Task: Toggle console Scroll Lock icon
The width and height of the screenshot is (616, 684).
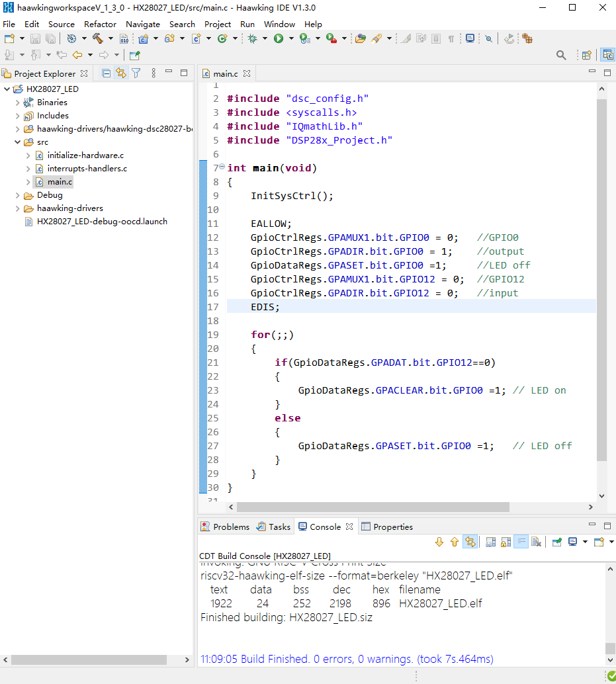Action: point(506,542)
